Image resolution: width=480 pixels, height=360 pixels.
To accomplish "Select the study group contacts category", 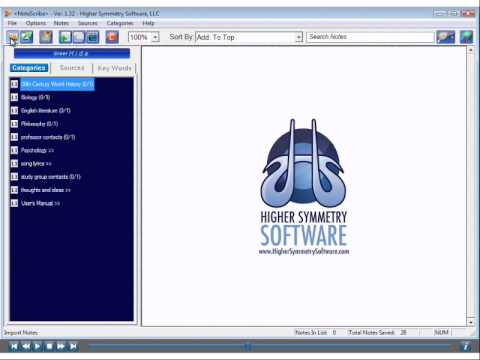I will (51, 177).
